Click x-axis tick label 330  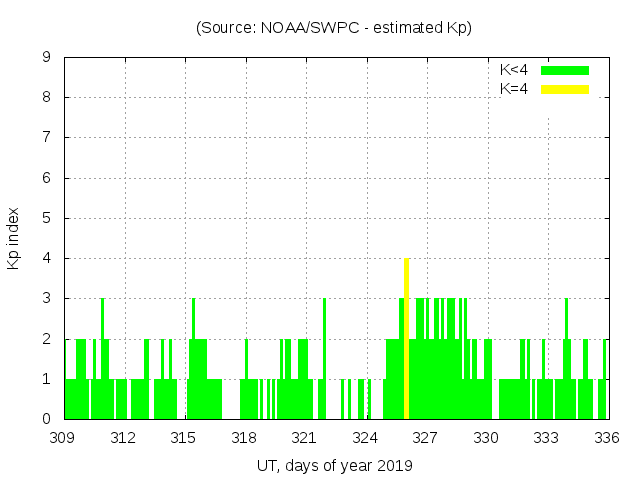tap(486, 438)
